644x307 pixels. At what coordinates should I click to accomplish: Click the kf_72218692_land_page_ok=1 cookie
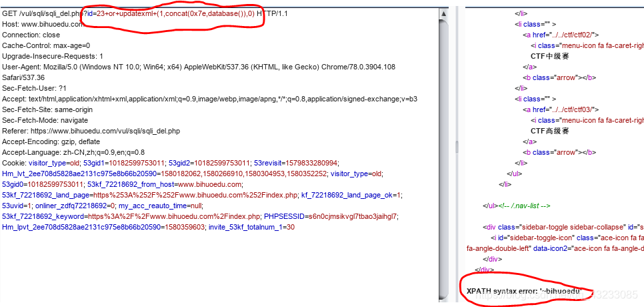click(x=352, y=196)
